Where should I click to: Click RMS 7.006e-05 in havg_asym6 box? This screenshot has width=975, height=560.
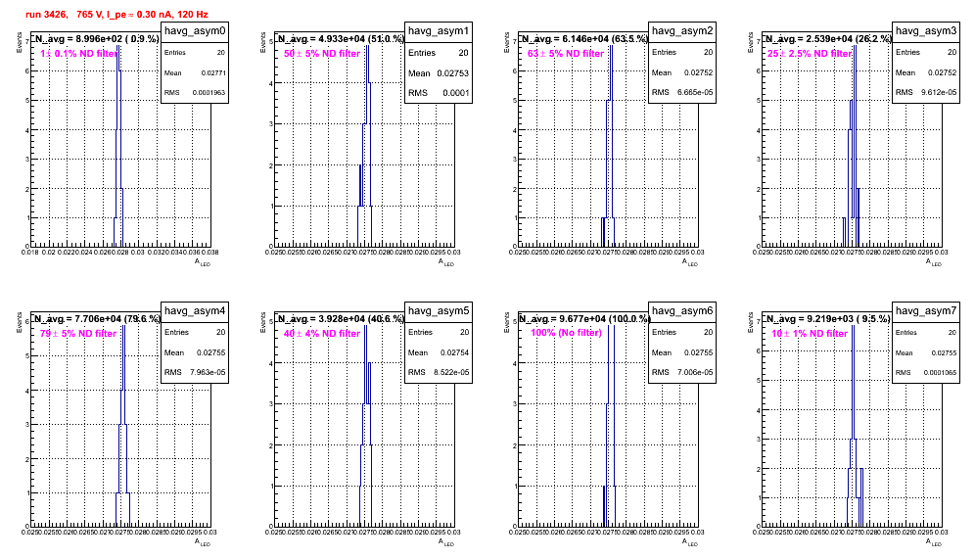[x=682, y=372]
